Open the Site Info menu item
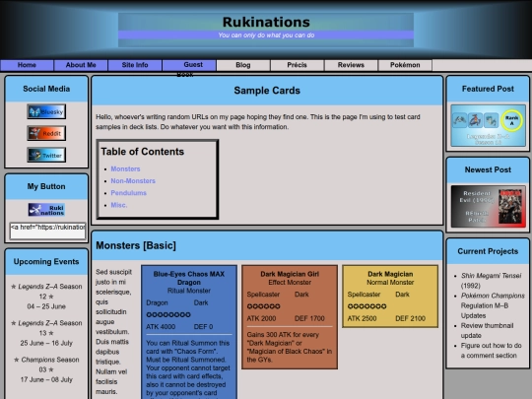 click(135, 65)
